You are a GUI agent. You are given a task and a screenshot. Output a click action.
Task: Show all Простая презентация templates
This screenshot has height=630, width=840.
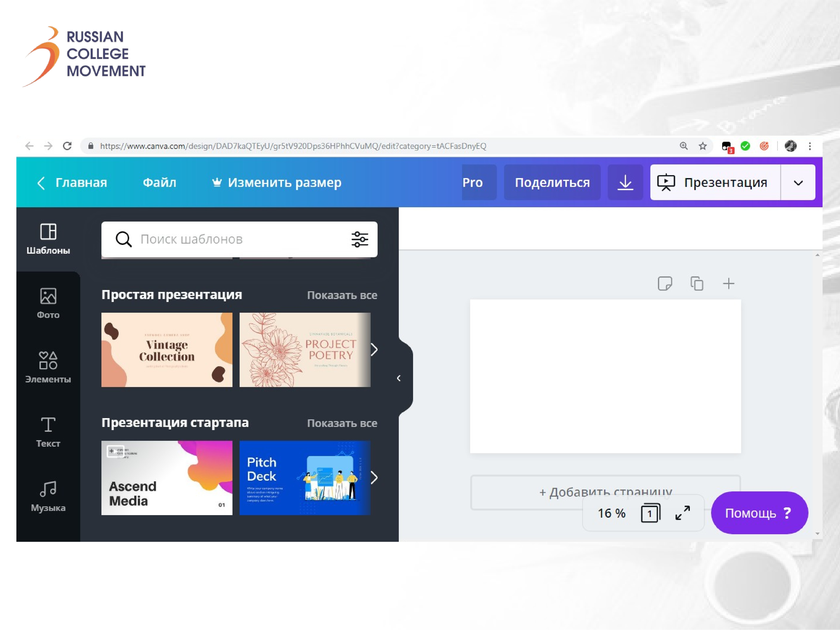(342, 295)
